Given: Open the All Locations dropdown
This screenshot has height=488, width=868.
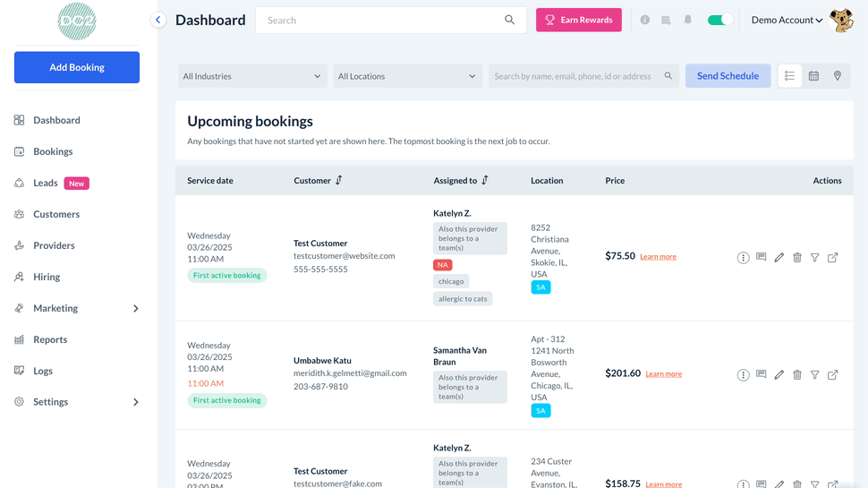Looking at the screenshot, I should [x=407, y=76].
